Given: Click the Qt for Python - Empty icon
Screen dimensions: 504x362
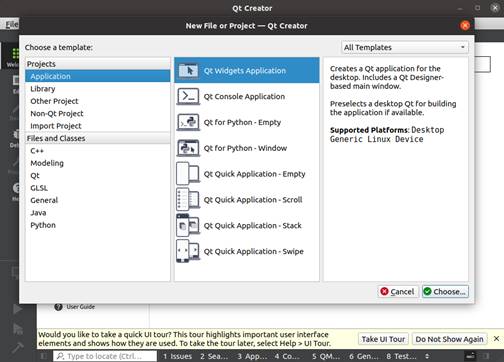Looking at the screenshot, I should pos(188,122).
